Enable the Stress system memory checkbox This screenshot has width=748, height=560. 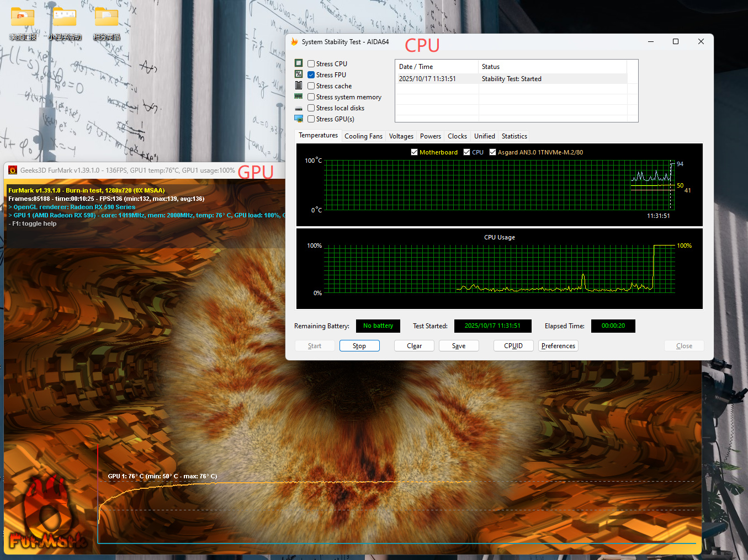[311, 97]
